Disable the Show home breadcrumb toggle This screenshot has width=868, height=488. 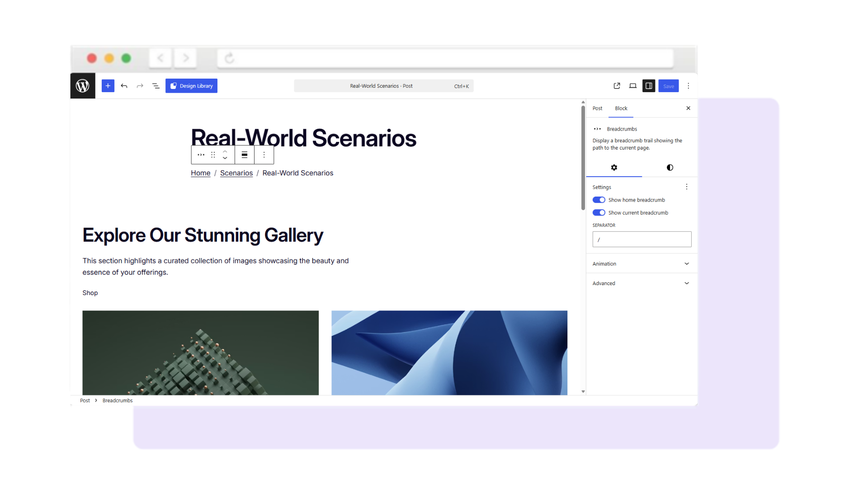599,200
